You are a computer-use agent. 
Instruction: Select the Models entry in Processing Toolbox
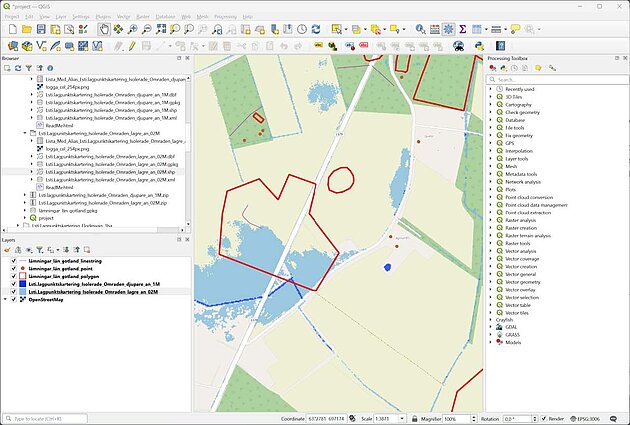[x=513, y=343]
